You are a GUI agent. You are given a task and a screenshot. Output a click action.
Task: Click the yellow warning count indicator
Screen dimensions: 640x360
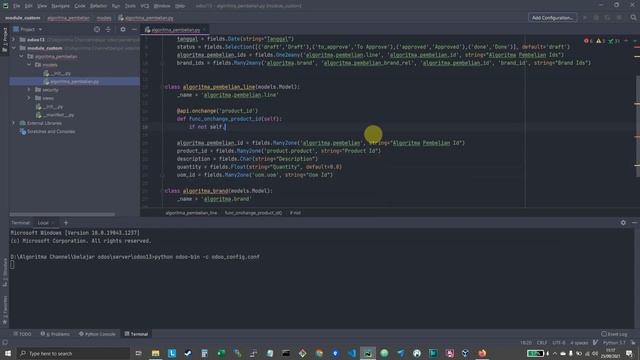[x=600, y=41]
